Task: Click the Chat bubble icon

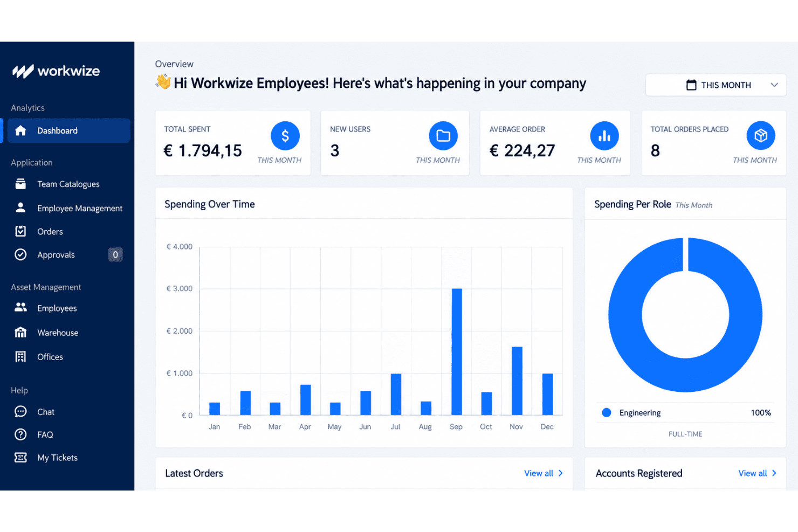Action: 20,412
